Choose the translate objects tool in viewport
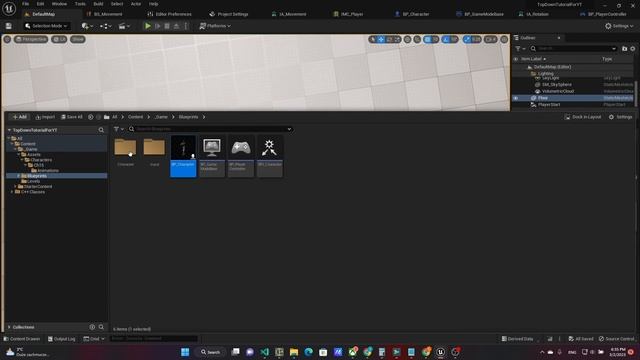 381,40
